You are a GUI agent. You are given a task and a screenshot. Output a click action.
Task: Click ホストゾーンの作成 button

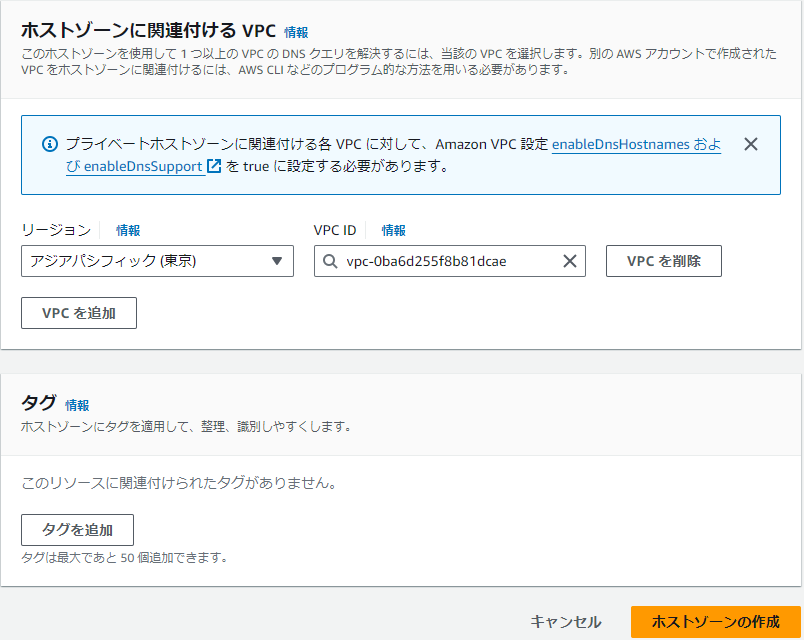click(x=715, y=622)
